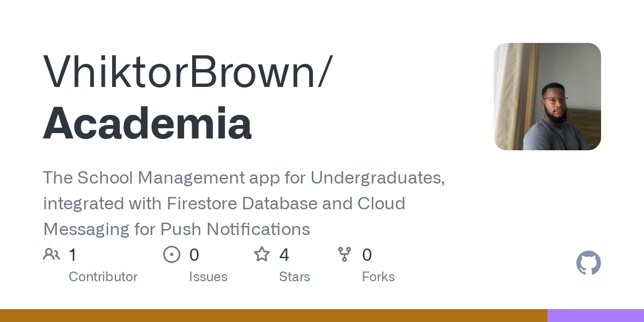Click the contributor count number 1
The image size is (644, 322).
72,255
